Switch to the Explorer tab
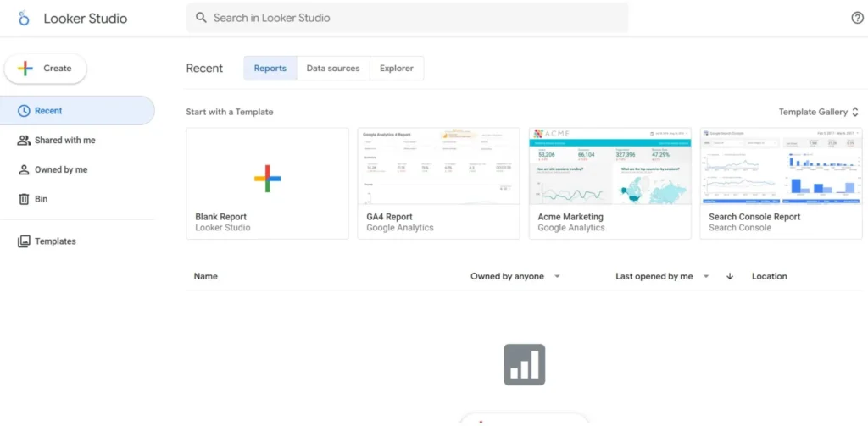Image resolution: width=868 pixels, height=426 pixels. [x=397, y=69]
